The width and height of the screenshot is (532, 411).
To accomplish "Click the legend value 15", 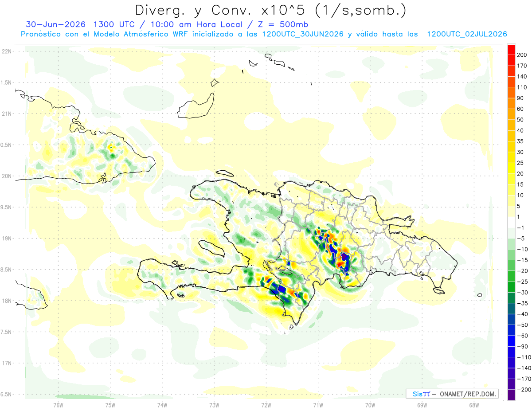I will [x=521, y=184].
